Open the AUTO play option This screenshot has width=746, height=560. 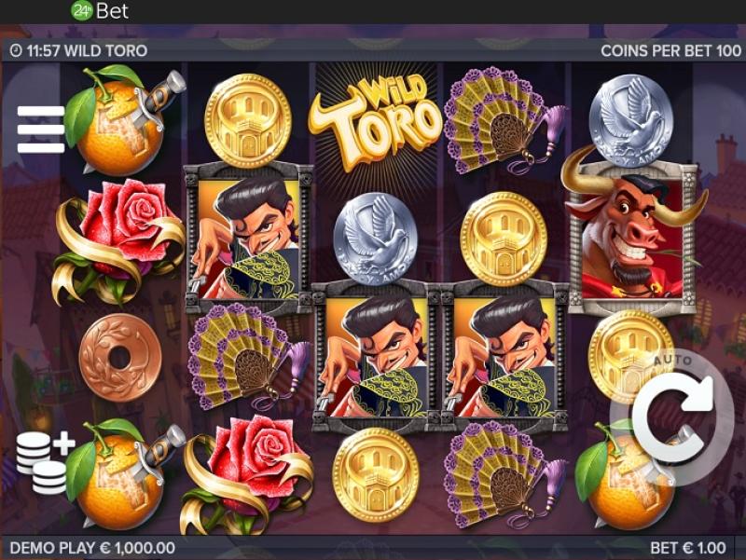672,361
